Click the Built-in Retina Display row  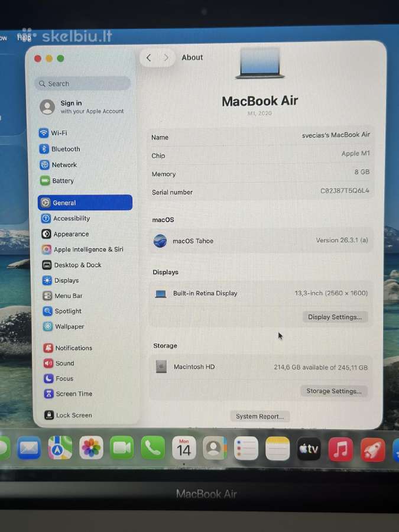click(x=261, y=293)
